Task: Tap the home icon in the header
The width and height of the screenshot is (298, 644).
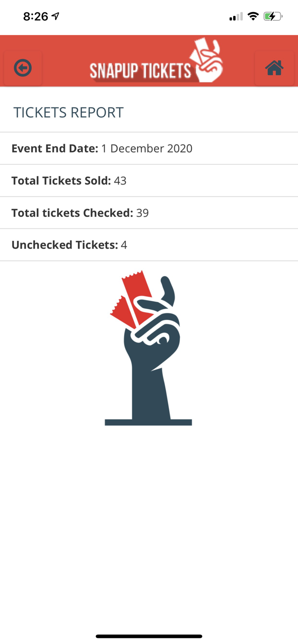Action: (x=275, y=67)
